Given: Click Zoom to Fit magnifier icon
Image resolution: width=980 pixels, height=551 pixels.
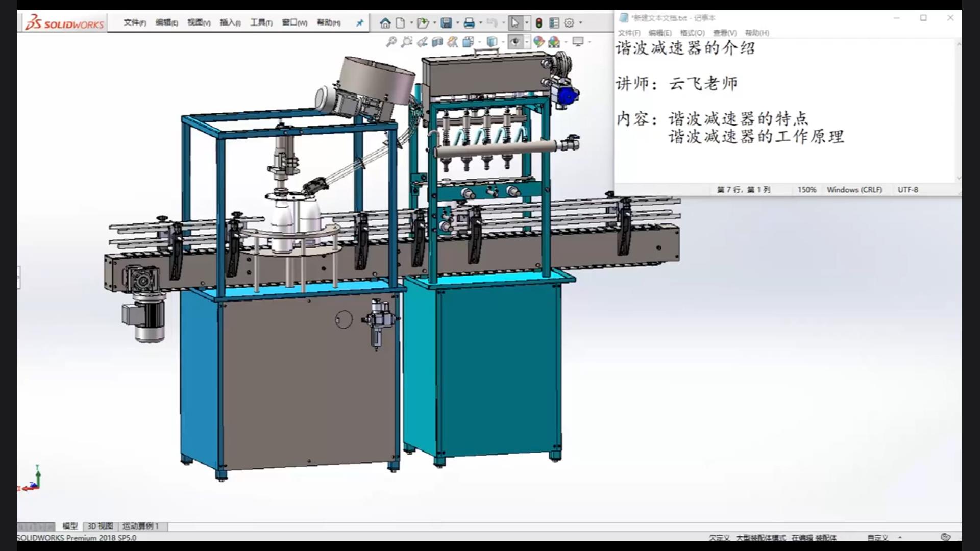Looking at the screenshot, I should [x=391, y=42].
